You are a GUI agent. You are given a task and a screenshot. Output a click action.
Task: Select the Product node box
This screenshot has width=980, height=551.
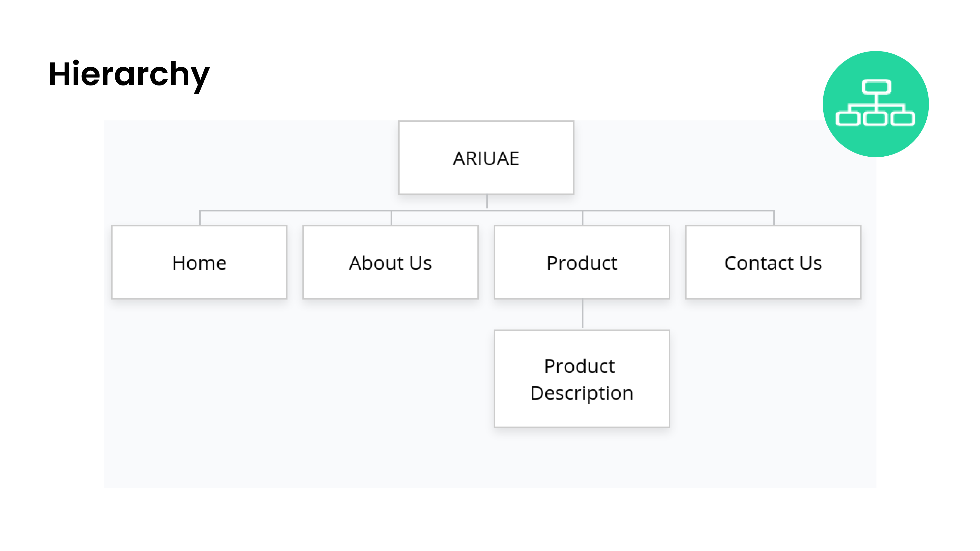tap(582, 262)
